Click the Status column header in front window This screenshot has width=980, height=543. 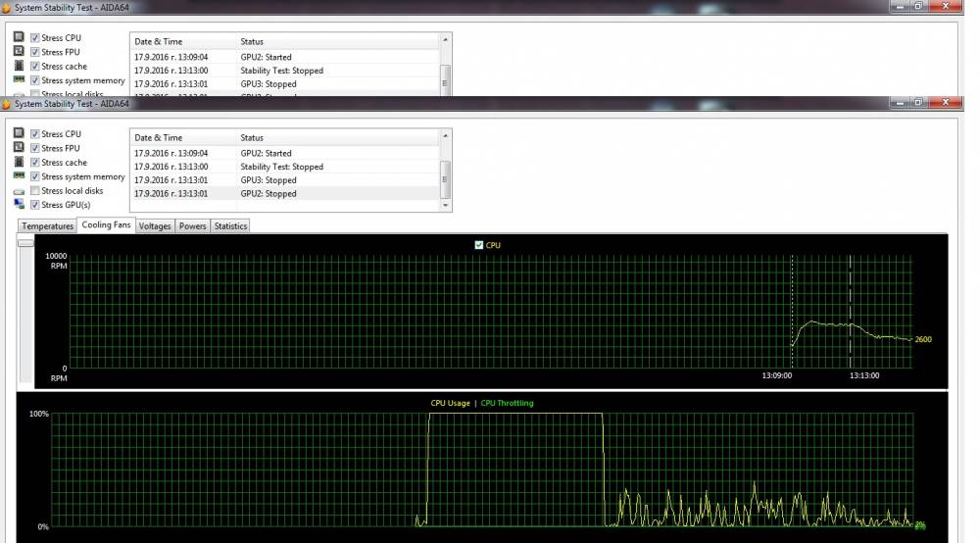[x=338, y=137]
